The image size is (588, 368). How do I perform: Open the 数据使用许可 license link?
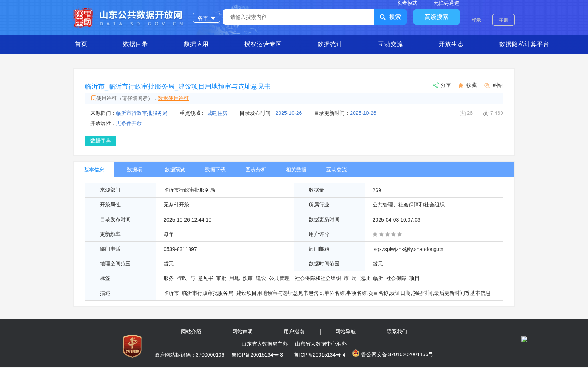pyautogui.click(x=173, y=98)
